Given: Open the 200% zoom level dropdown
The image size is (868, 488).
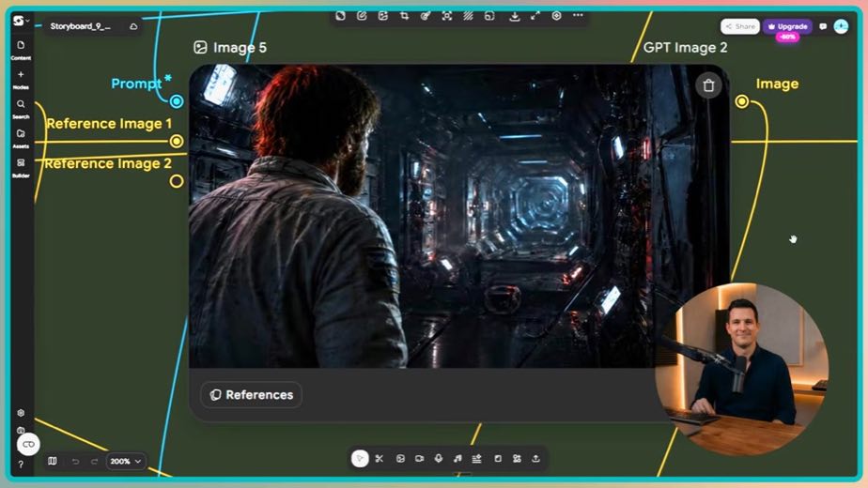Looking at the screenshot, I should pos(126,461).
